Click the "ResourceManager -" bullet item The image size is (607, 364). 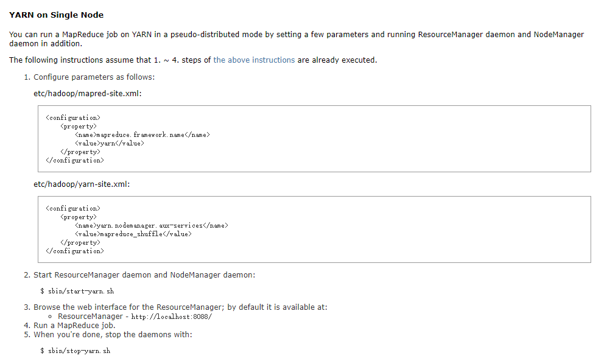click(92, 317)
